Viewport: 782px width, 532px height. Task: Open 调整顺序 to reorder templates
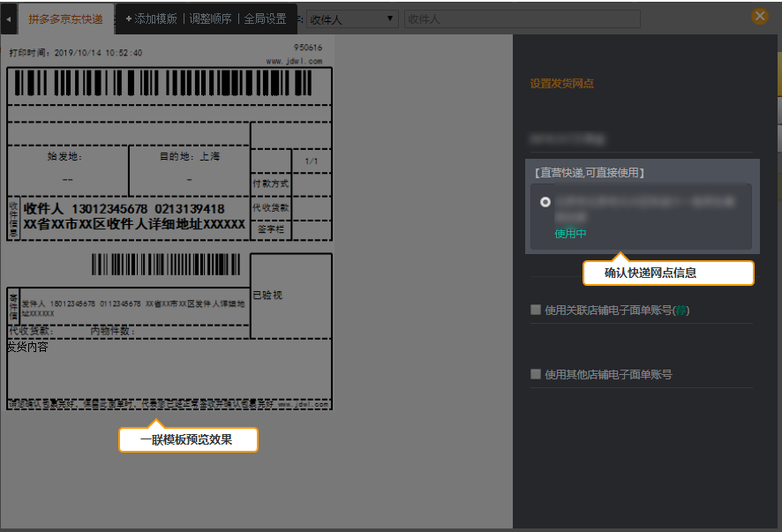tap(210, 19)
